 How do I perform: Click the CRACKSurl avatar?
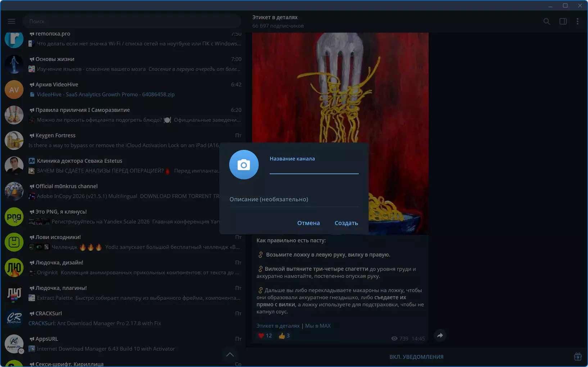pos(14,318)
